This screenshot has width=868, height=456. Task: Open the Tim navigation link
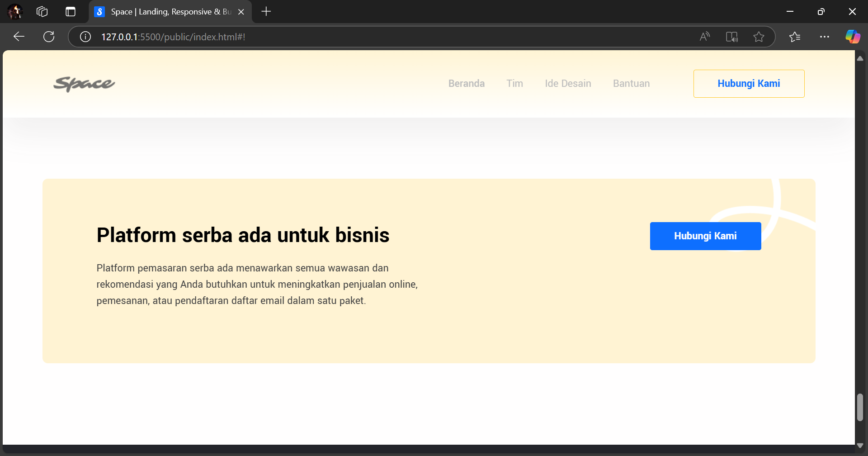pos(514,84)
